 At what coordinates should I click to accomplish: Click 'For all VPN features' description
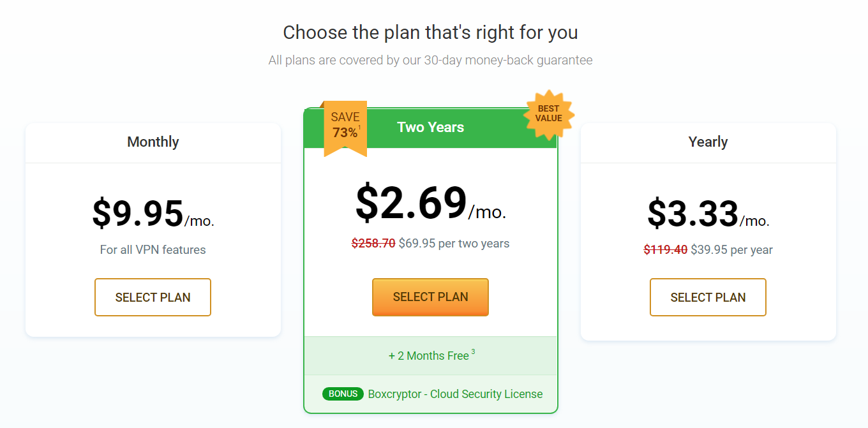point(153,249)
